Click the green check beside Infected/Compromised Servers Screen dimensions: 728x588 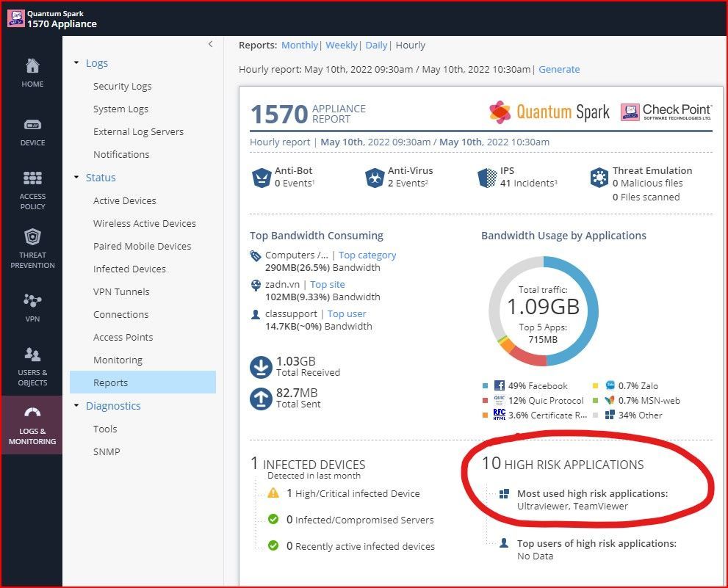[273, 519]
